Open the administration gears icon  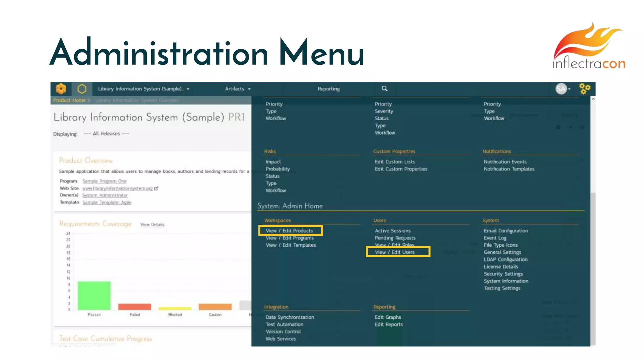(x=585, y=89)
